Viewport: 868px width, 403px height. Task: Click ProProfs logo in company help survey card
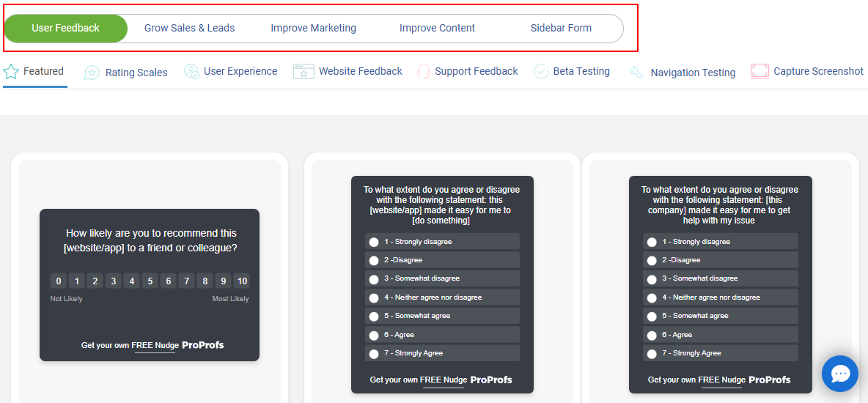[770, 380]
